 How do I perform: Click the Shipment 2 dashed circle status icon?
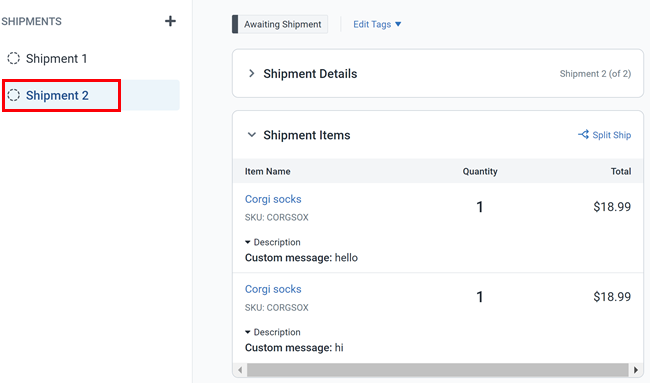tap(13, 95)
